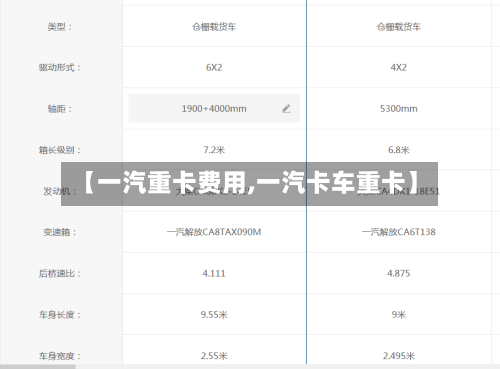
Task: Select the 驱动形式 row label
Action: coord(60,68)
